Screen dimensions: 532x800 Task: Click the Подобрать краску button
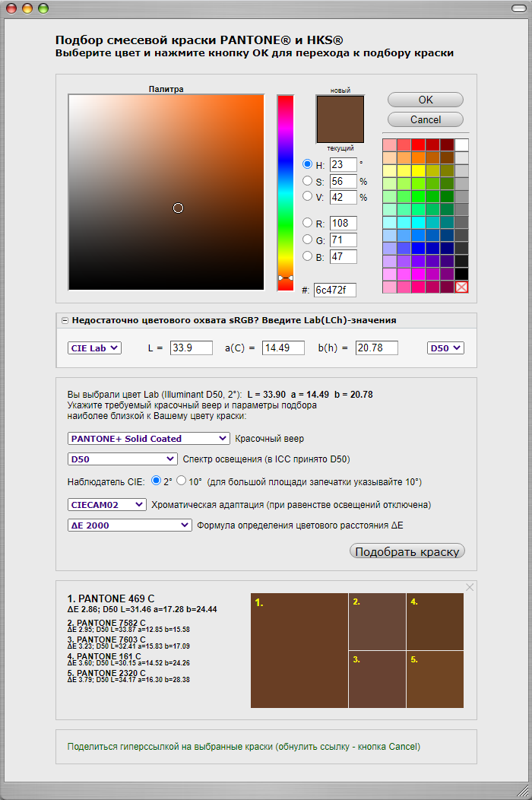407,551
